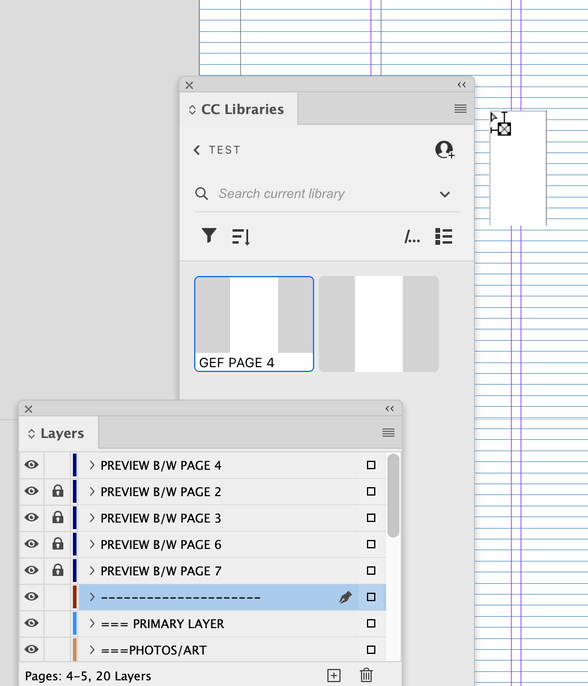Image resolution: width=588 pixels, height=686 pixels.
Task: Open the sort options icon in CC Libraries
Action: tap(241, 237)
